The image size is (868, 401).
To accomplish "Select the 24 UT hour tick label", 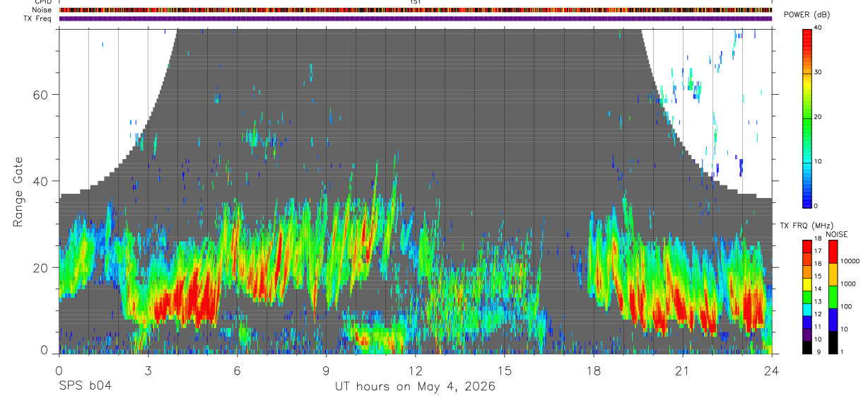I will pyautogui.click(x=771, y=371).
